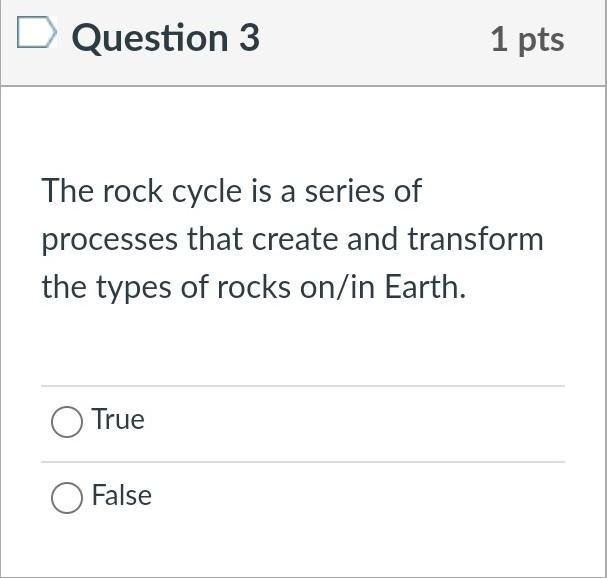Click the phrase "processes that create and transform"
This screenshot has height=578, width=607.
tap(292, 240)
